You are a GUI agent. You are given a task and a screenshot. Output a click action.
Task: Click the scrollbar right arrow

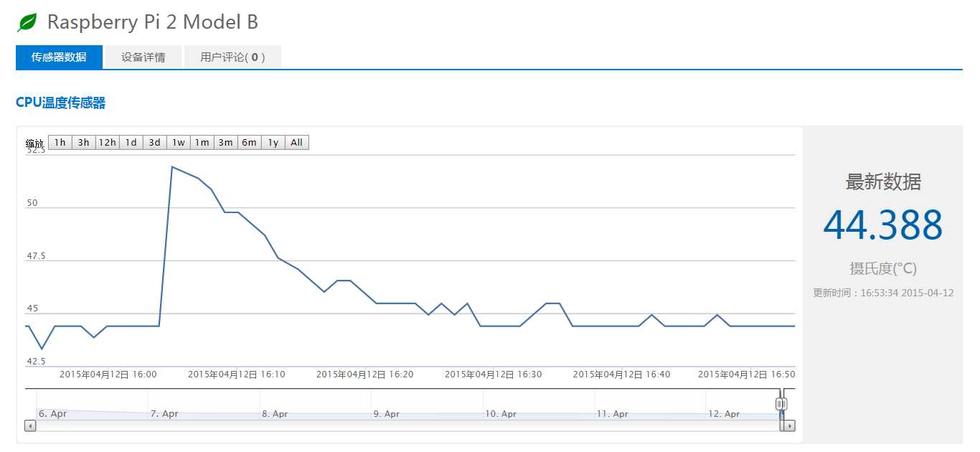[789, 425]
